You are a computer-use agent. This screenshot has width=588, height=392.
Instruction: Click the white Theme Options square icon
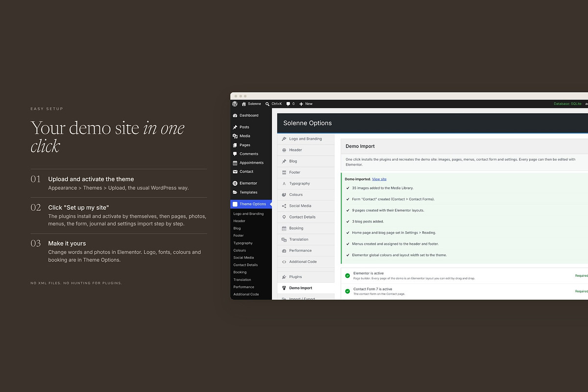pyautogui.click(x=235, y=204)
